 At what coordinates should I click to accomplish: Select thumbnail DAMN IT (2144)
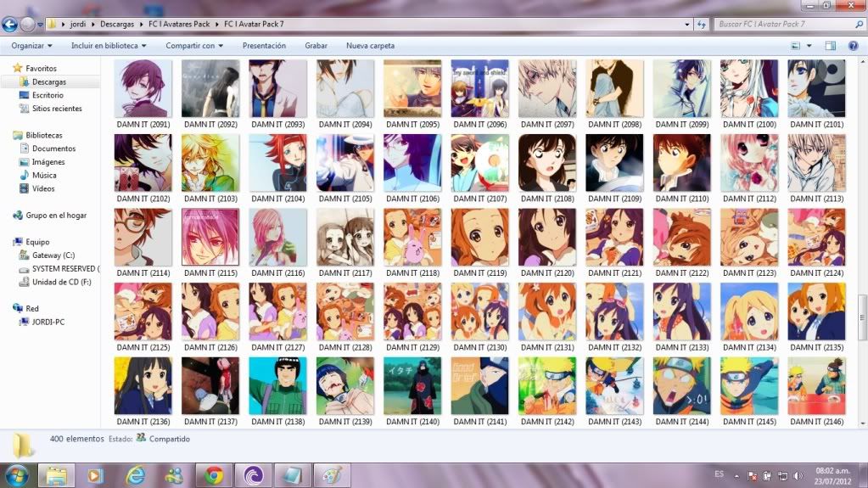click(681, 391)
